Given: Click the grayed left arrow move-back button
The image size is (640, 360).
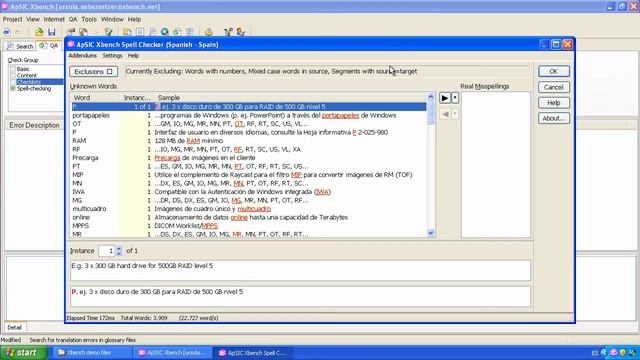Looking at the screenshot, I should point(444,114).
